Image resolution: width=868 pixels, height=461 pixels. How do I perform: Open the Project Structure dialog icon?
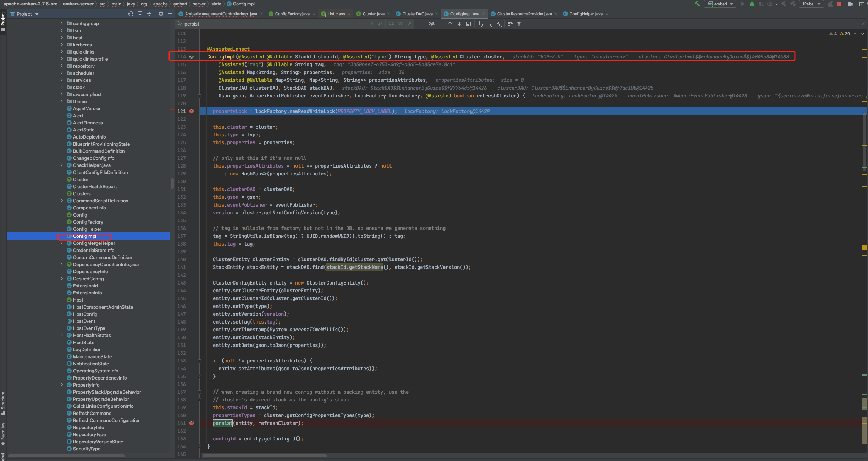(851, 4)
